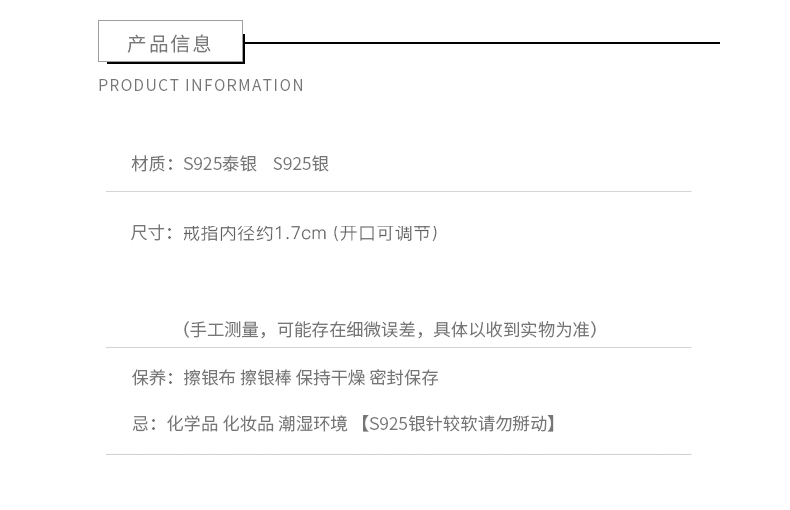
Task: Click the S925泰银 material text
Action: click(x=218, y=164)
